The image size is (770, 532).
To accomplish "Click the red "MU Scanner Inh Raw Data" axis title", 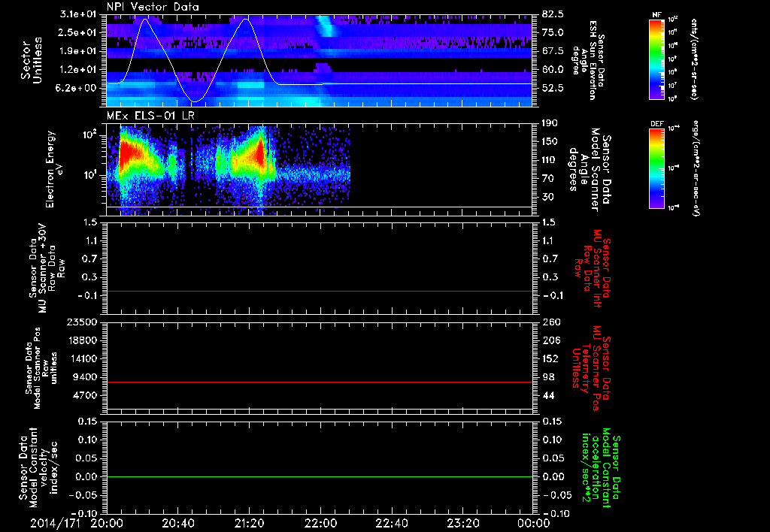I will point(593,268).
